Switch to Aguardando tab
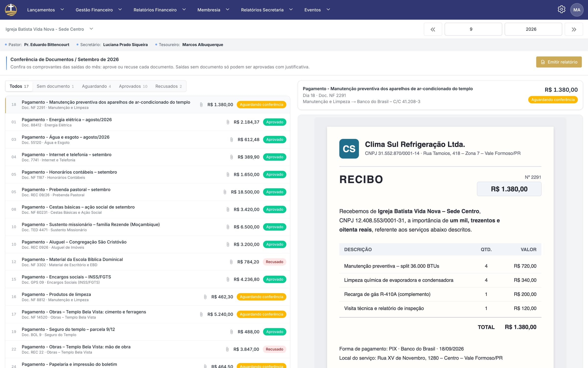Viewport: 588px width, 368px height. point(96,86)
